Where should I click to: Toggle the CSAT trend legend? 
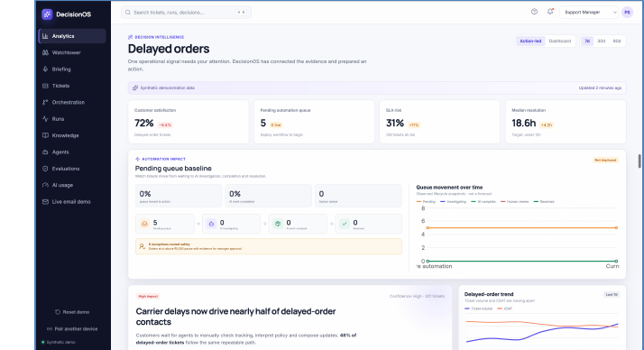tap(505, 309)
